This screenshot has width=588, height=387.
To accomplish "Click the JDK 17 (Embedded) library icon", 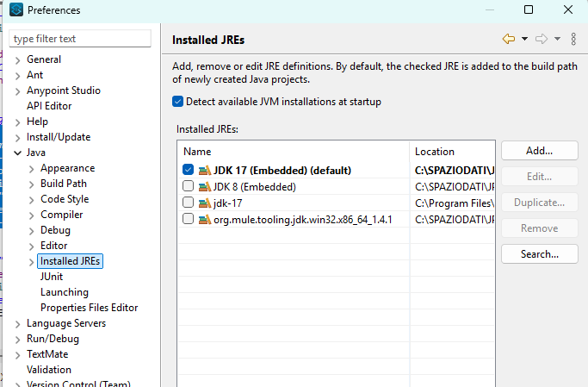I will pos(204,171).
